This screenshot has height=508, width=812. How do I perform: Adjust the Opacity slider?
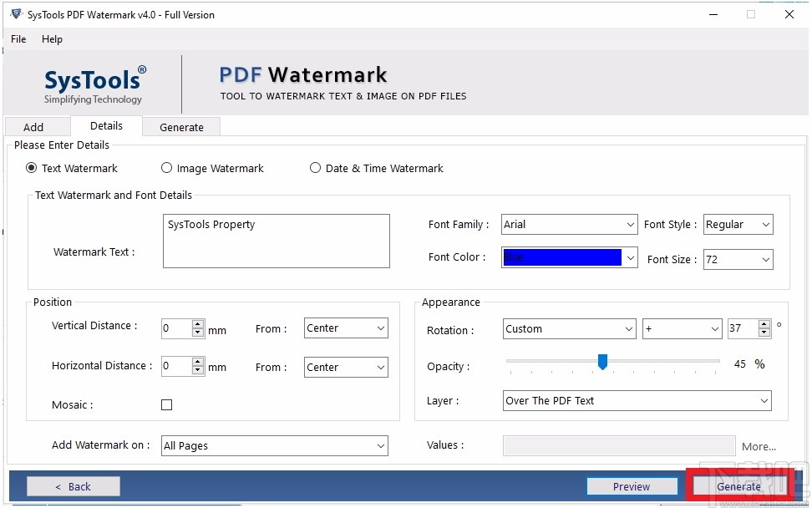(603, 362)
